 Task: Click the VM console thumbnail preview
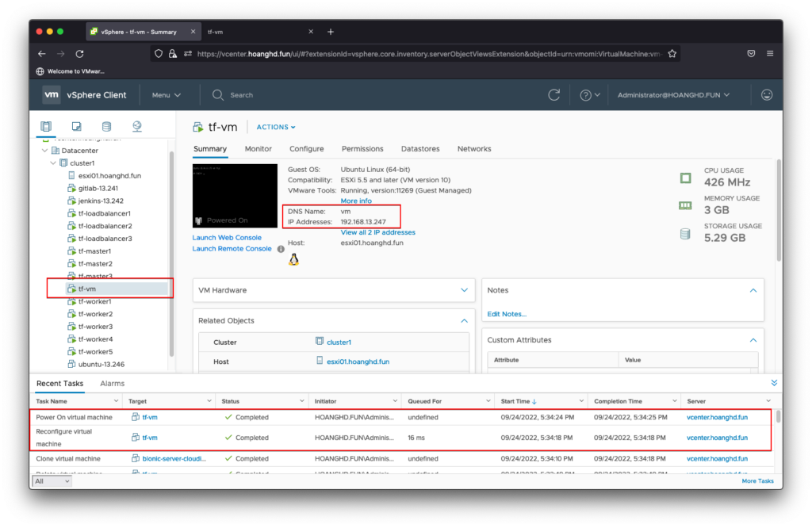[235, 196]
